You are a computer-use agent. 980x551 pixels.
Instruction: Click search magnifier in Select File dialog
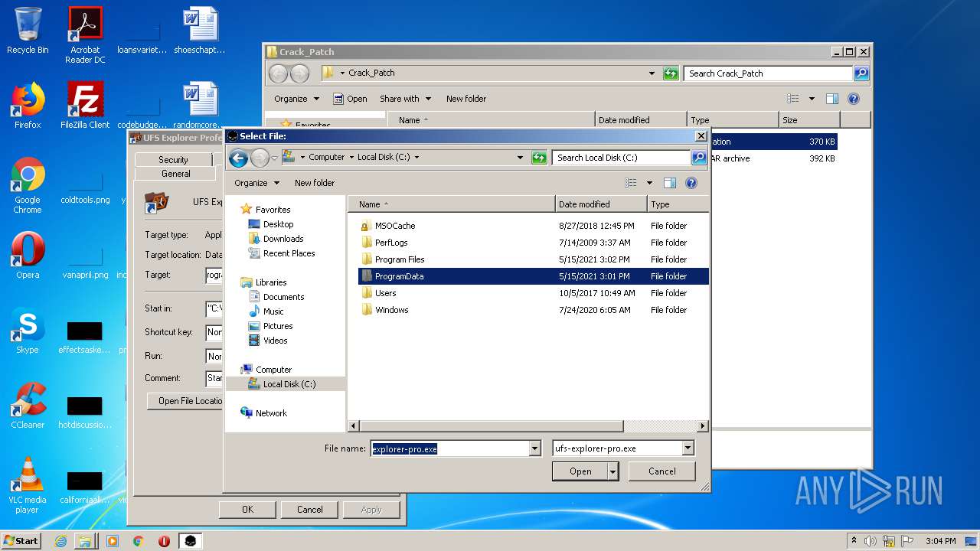(x=698, y=158)
